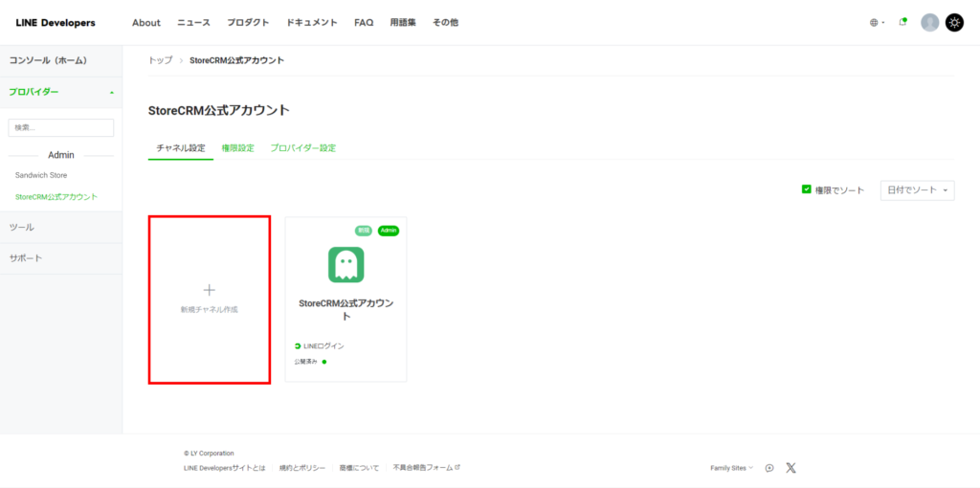Focus the provider 検索 search field

61,127
